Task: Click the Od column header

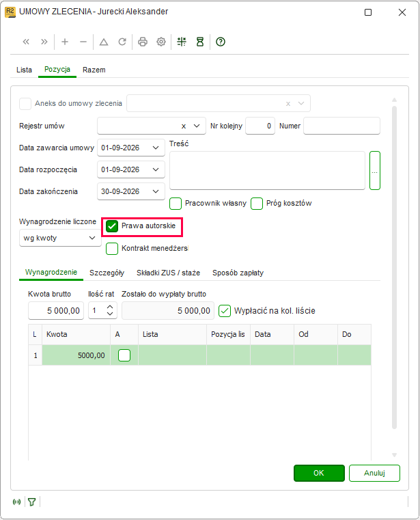Action: point(316,334)
